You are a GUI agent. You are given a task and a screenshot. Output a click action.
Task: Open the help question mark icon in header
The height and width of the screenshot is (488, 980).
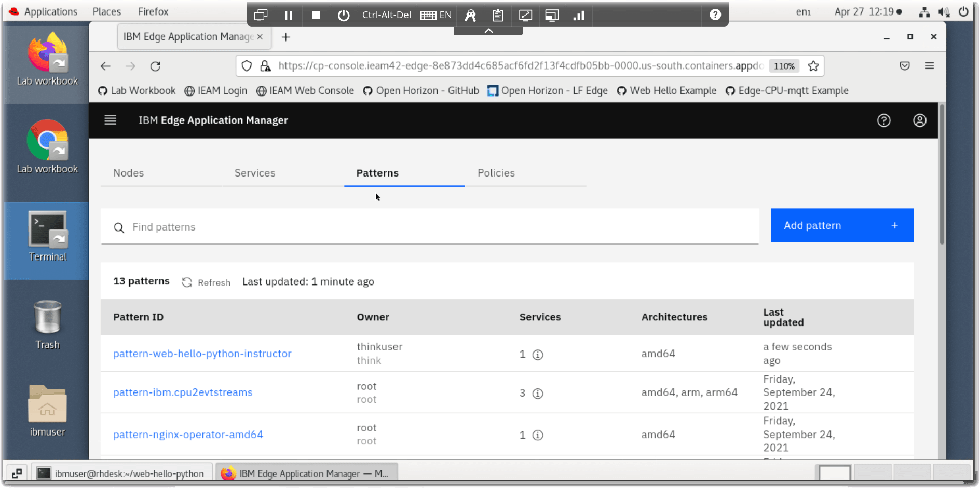click(x=883, y=120)
